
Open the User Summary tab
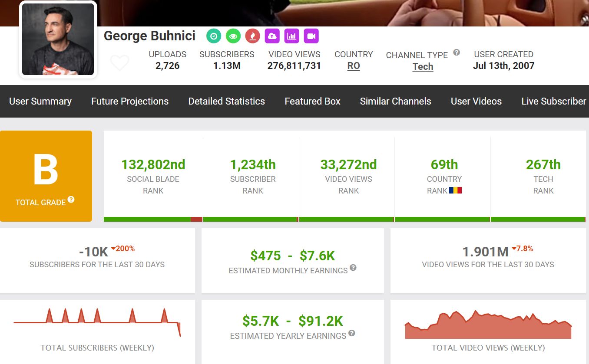point(40,102)
